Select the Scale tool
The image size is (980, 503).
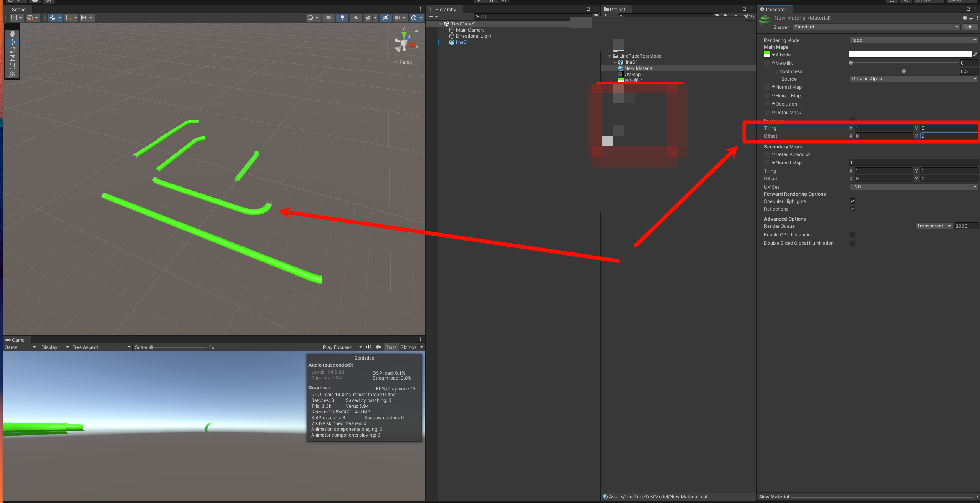[x=12, y=58]
